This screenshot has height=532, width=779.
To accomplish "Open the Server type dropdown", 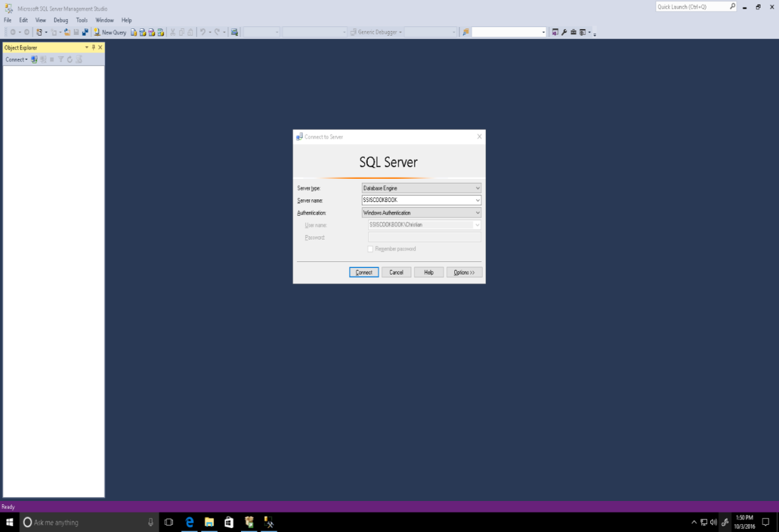I will click(x=477, y=188).
